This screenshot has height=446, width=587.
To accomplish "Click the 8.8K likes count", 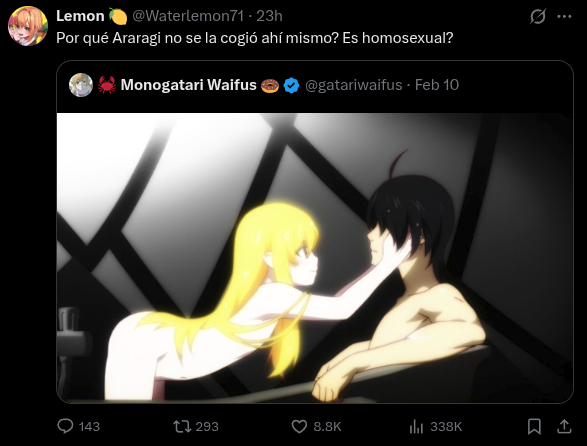I will click(327, 427).
